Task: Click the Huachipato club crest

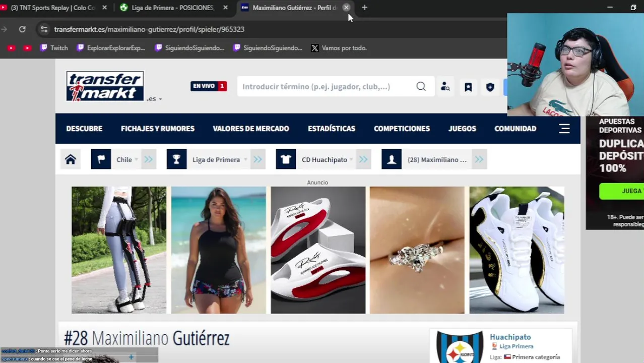Action: 460,347
